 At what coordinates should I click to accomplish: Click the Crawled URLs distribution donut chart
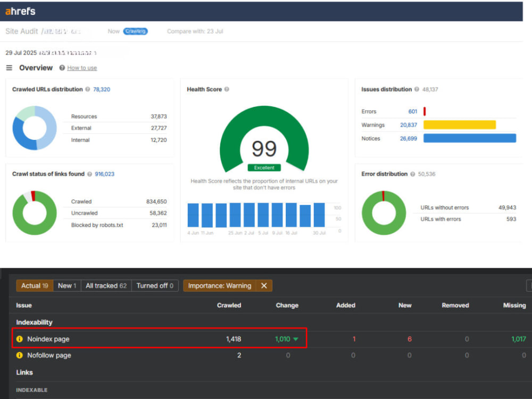point(35,128)
